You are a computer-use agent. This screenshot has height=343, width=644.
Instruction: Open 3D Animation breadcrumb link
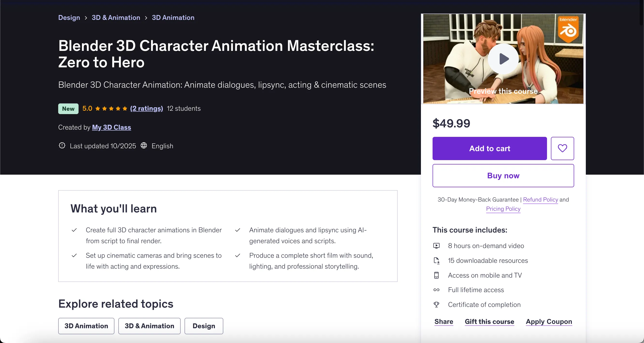pos(173,18)
